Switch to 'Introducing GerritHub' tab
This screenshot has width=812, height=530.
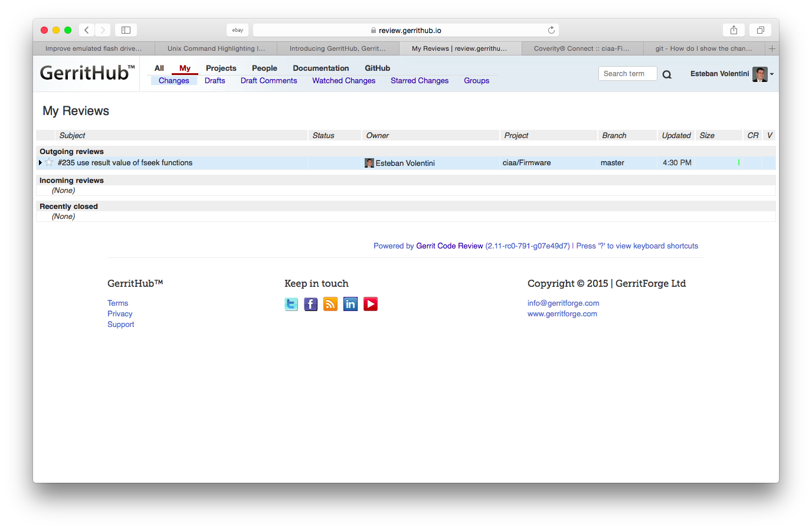coord(338,48)
